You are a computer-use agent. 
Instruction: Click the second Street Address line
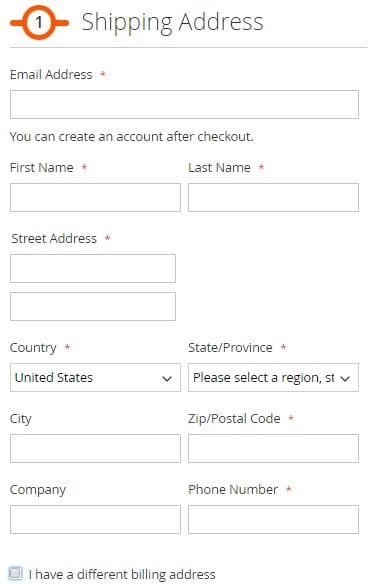(93, 307)
